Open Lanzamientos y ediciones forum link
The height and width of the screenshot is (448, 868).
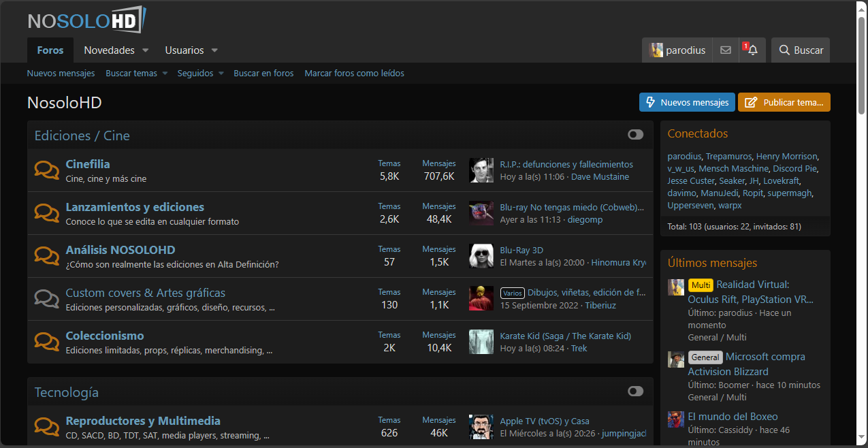pyautogui.click(x=135, y=207)
